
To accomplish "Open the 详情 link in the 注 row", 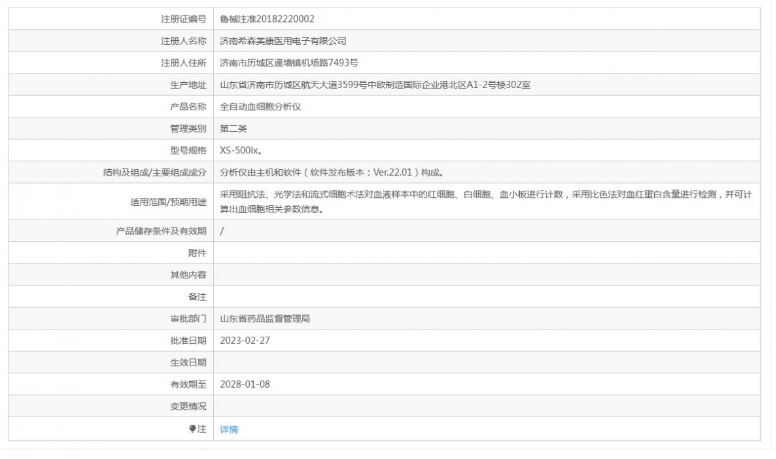I will 229,429.
